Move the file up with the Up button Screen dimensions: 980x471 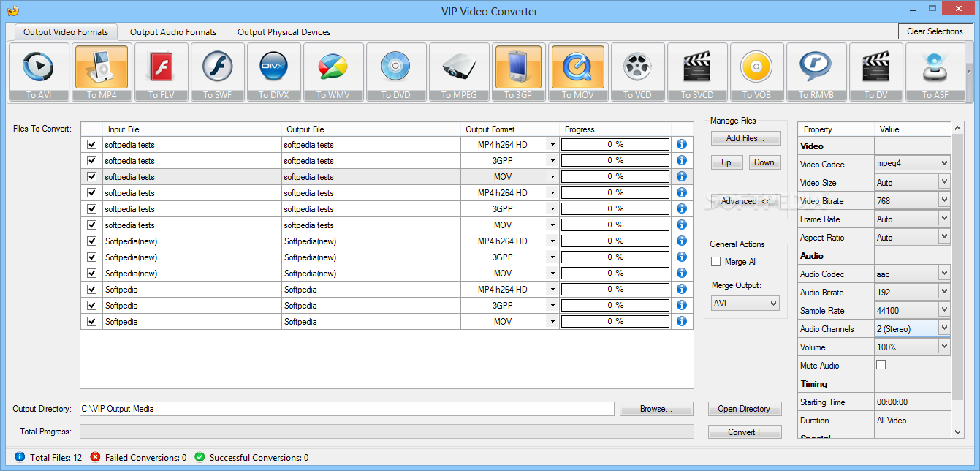[726, 162]
